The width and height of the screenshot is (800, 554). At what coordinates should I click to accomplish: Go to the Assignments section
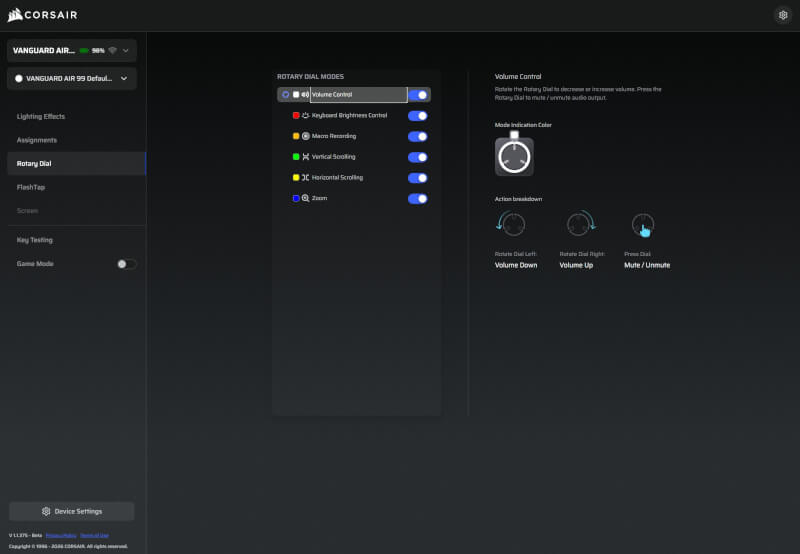(37, 140)
